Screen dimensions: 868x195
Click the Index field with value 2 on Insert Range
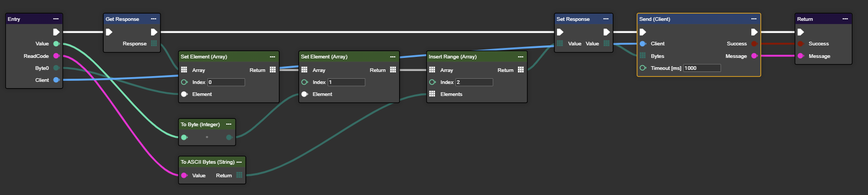tap(474, 82)
